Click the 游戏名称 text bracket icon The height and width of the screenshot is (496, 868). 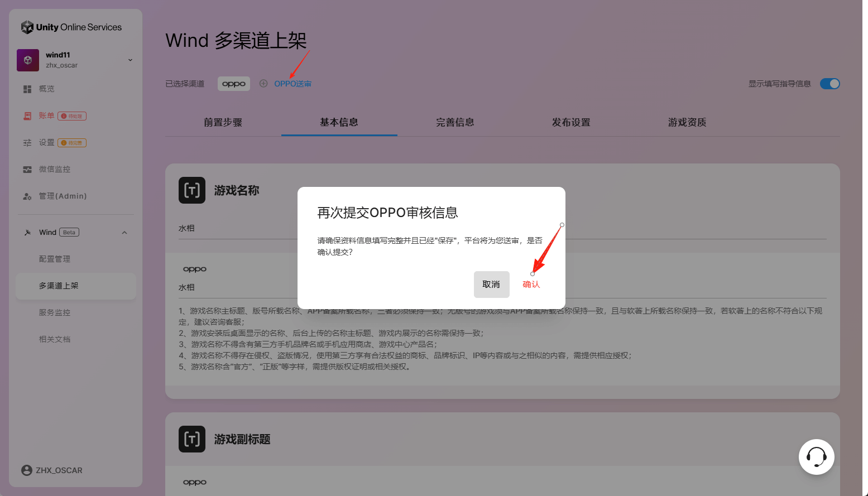click(x=191, y=190)
